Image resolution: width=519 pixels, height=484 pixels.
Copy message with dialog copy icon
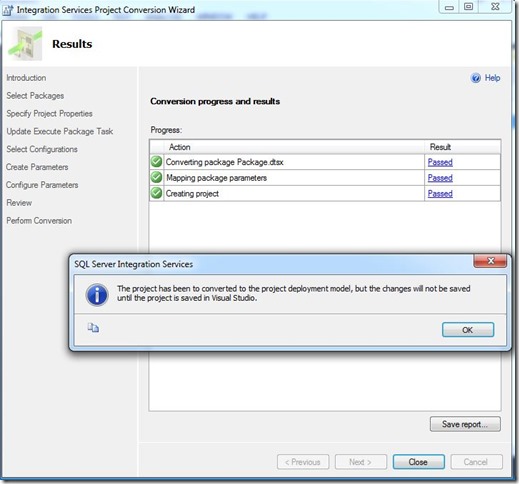(93, 328)
